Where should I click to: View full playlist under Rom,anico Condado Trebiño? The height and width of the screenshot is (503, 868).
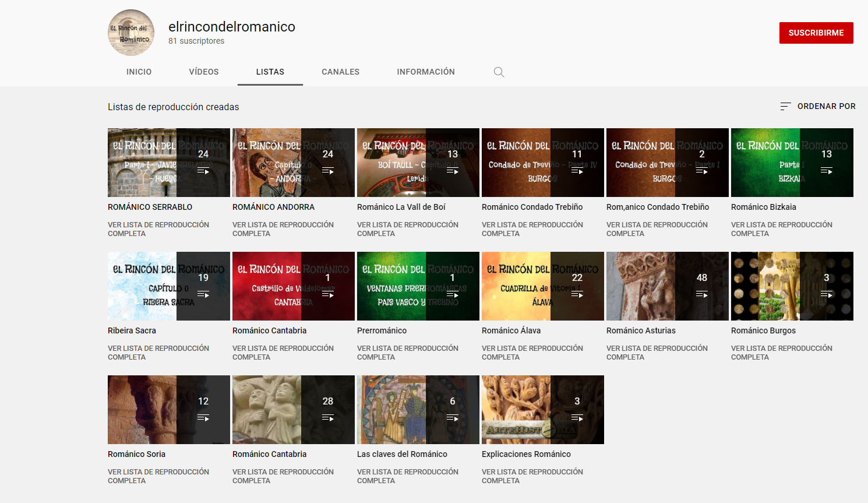click(x=657, y=229)
